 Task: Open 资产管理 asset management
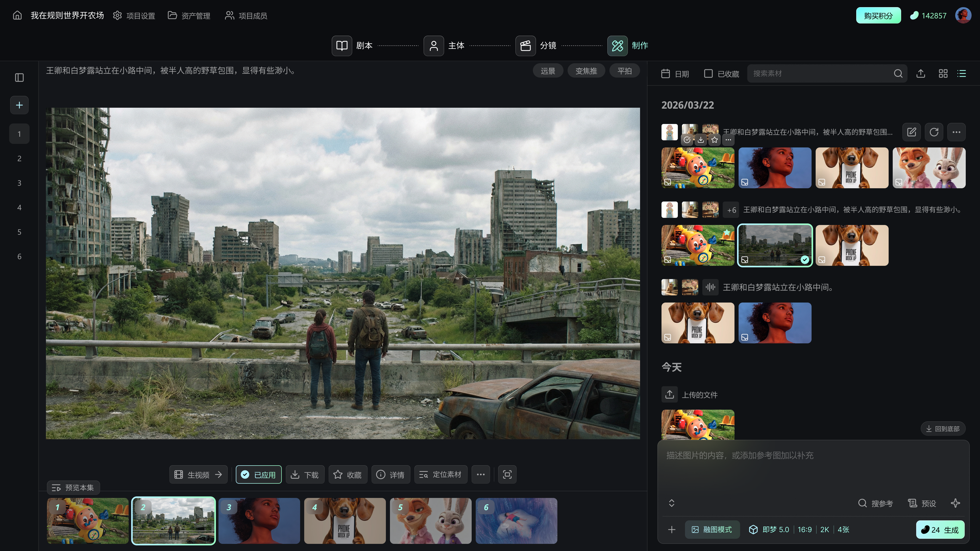click(189, 16)
